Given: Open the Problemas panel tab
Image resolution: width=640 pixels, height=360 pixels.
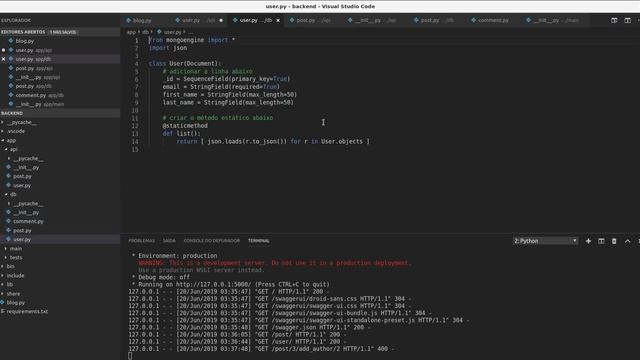Looking at the screenshot, I should 141,241.
